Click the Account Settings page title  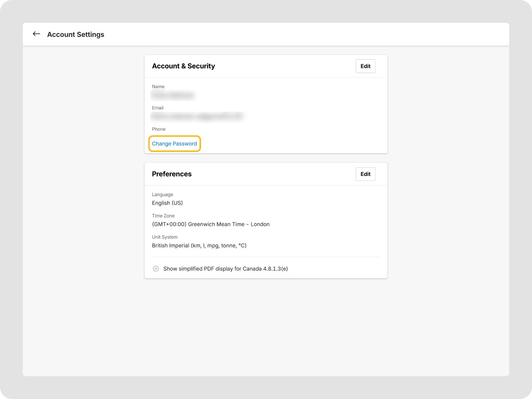coord(76,35)
